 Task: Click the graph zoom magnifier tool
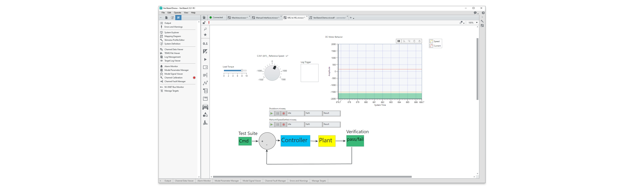point(404,41)
